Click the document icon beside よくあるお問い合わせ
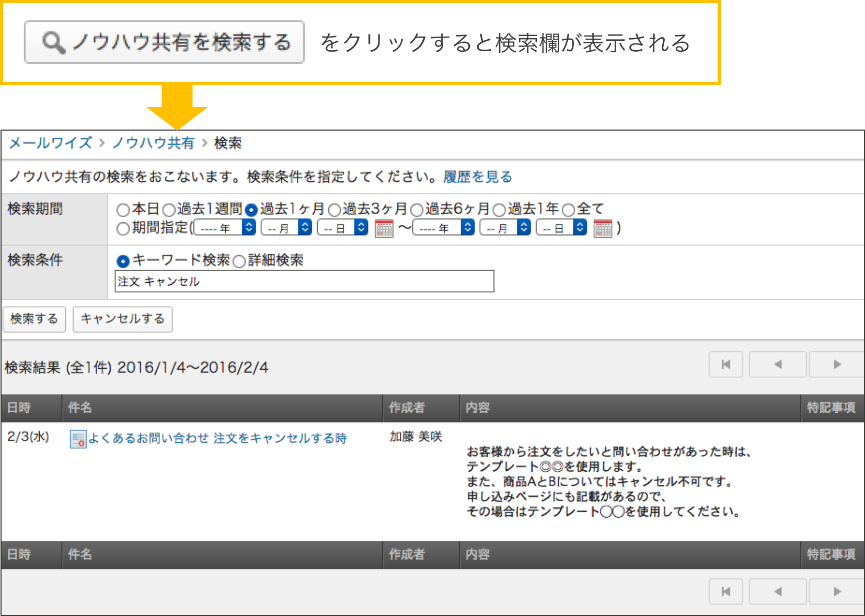Viewport: 865px width, 616px height. [x=78, y=439]
